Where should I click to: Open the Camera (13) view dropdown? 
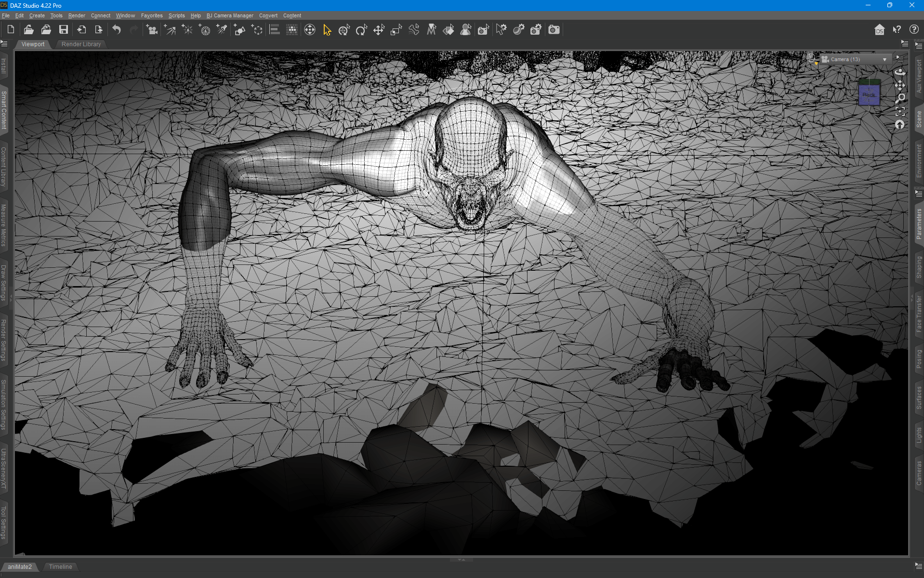point(855,59)
